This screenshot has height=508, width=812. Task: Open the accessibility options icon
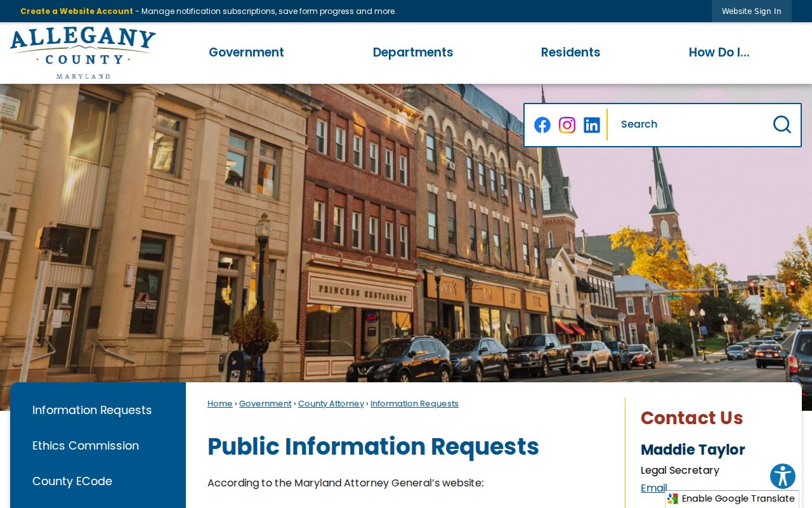[x=783, y=476]
